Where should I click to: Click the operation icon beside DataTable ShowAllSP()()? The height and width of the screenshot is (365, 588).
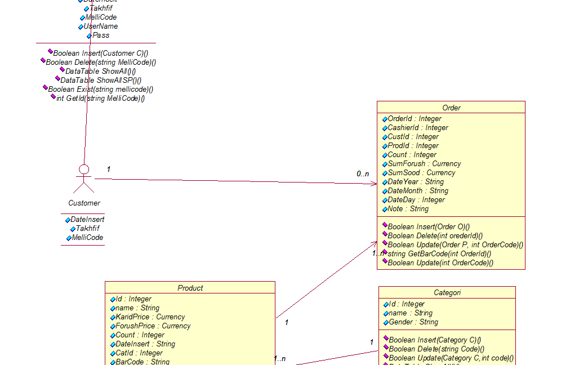tap(57, 79)
